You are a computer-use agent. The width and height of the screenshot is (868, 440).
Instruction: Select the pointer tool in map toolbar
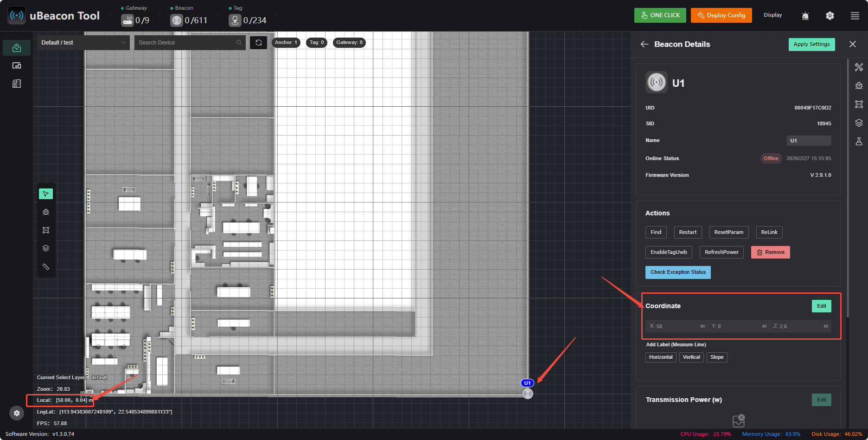coord(46,194)
